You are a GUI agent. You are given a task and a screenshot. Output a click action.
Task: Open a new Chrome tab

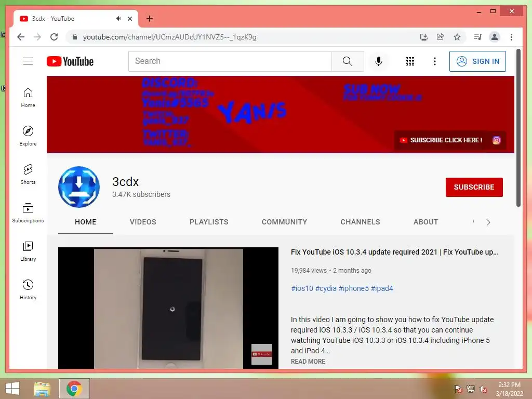pos(149,19)
